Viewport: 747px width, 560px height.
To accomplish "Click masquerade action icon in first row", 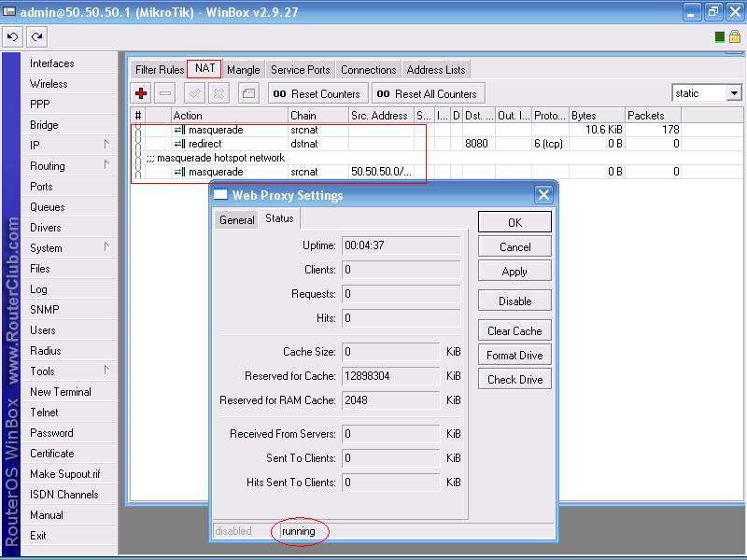I will (179, 130).
